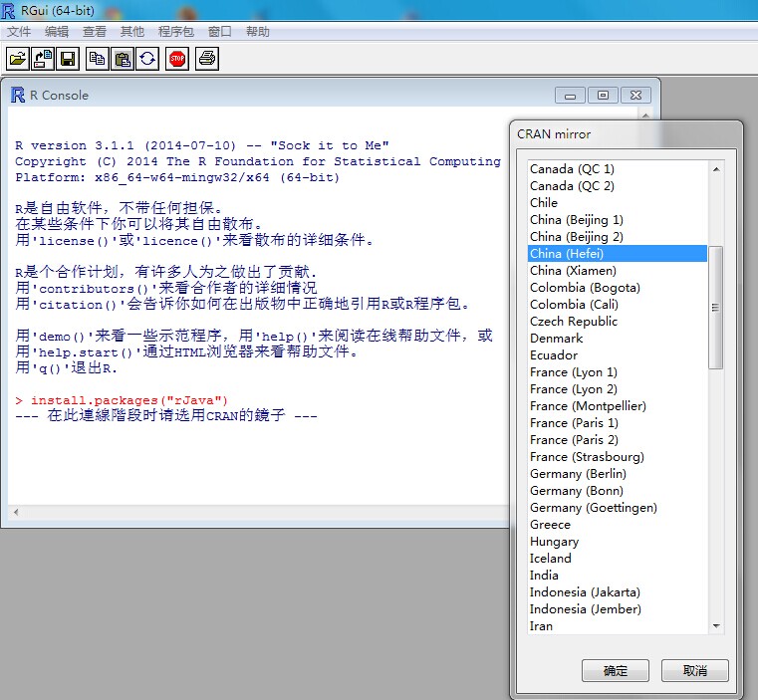This screenshot has height=700, width=758.
Task: Select Iceland mirror
Action: click(618, 559)
